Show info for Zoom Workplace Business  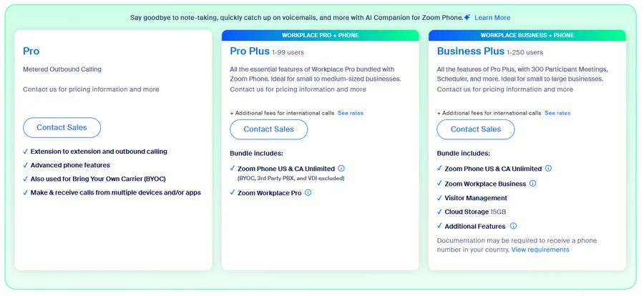(532, 184)
